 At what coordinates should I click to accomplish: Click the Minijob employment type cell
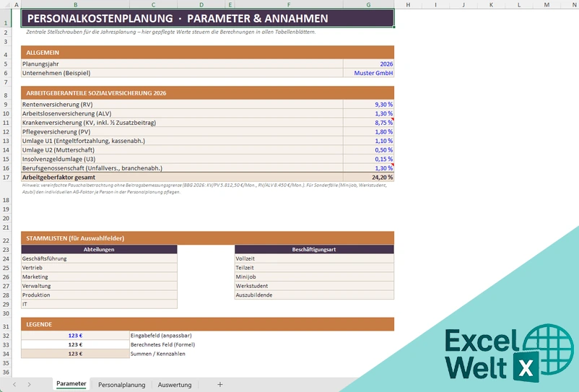pyautogui.click(x=314, y=276)
